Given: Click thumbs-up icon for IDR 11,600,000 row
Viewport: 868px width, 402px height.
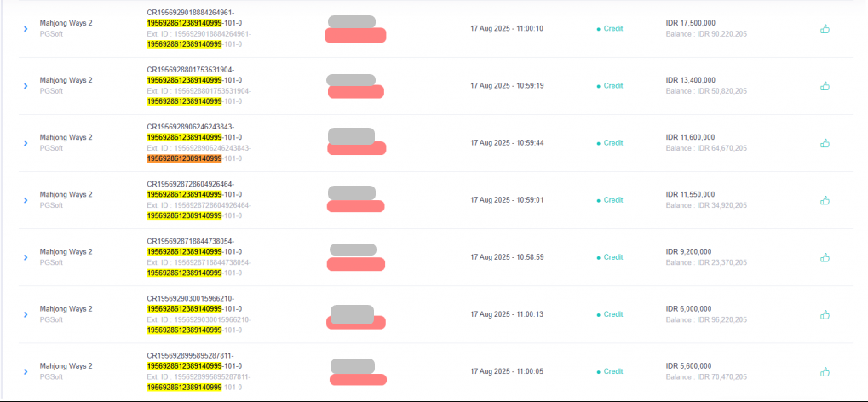Looking at the screenshot, I should coord(825,143).
